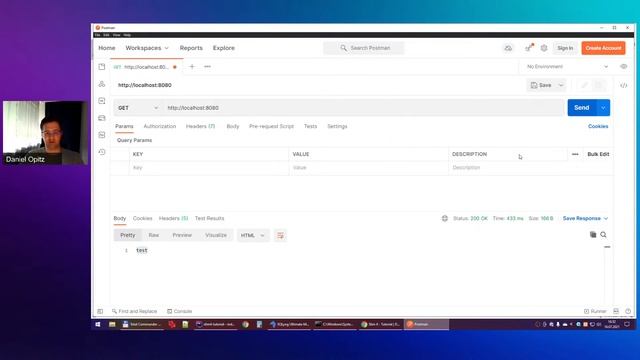640x360 pixels.
Task: Switch response view to Preview
Action: click(182, 236)
